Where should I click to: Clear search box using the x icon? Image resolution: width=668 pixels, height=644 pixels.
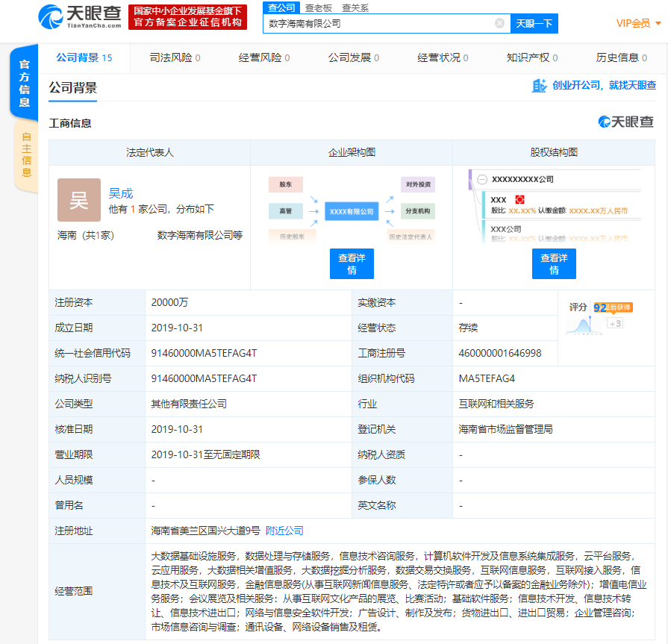[x=499, y=23]
